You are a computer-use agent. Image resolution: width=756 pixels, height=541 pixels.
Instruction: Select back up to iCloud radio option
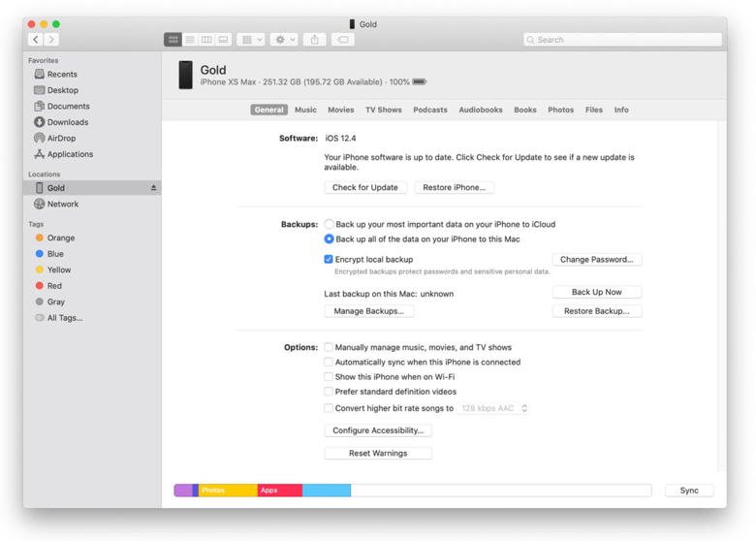(330, 224)
